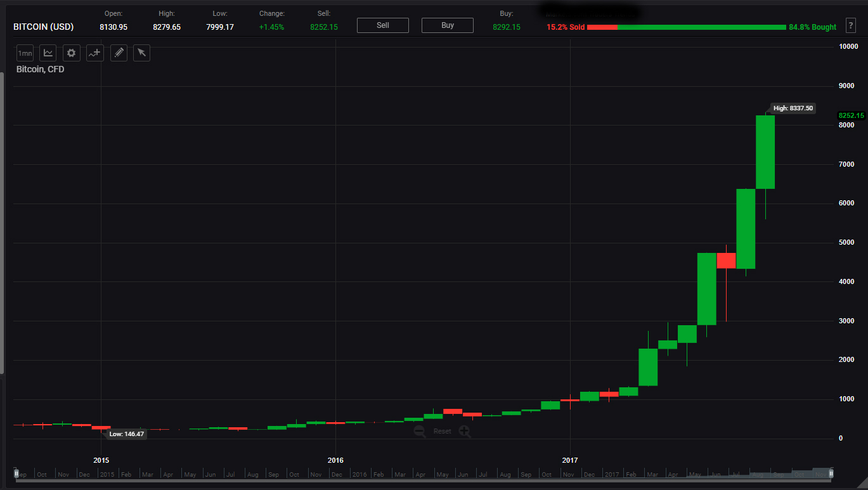Viewport: 868px width, 490px height.
Task: Change the chart type via line-chart icon
Action: 48,53
